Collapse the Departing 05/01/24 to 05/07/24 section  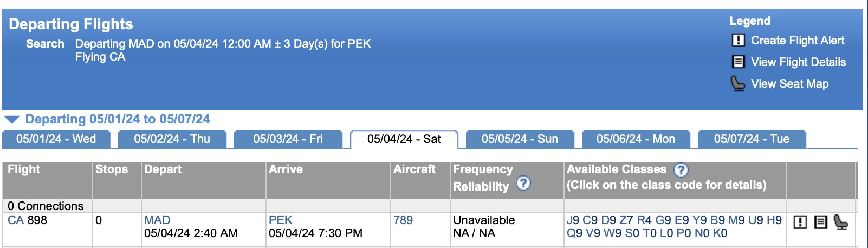click(x=12, y=120)
